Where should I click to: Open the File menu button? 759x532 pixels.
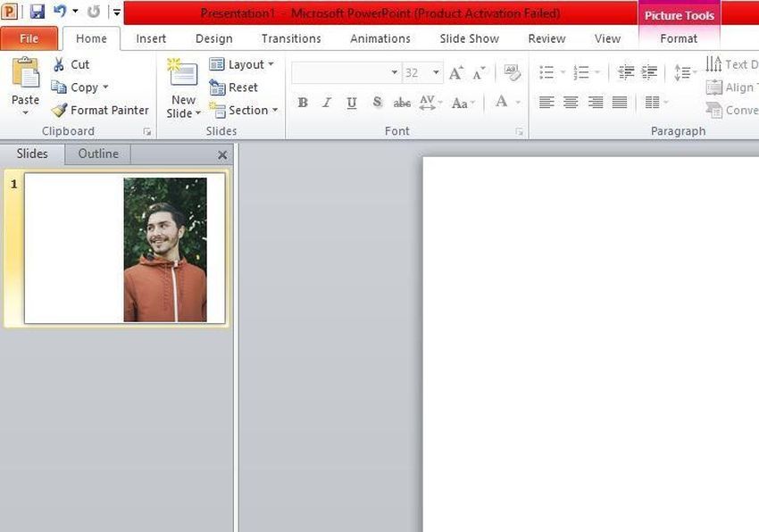click(29, 38)
